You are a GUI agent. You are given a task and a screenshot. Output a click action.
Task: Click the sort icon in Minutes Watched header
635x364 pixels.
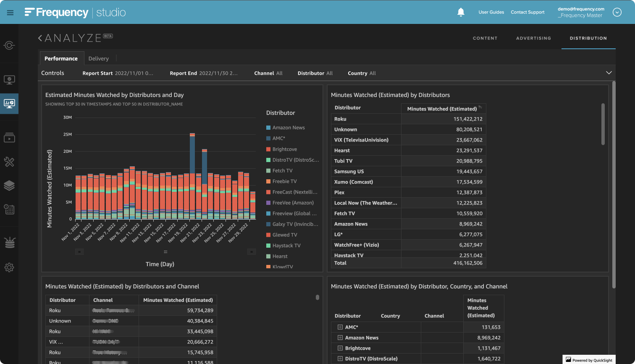(x=480, y=107)
